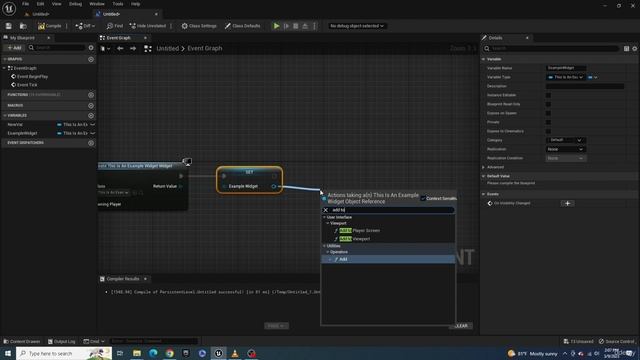
Task: Click the frame skip button beside Play
Action: (x=286, y=26)
